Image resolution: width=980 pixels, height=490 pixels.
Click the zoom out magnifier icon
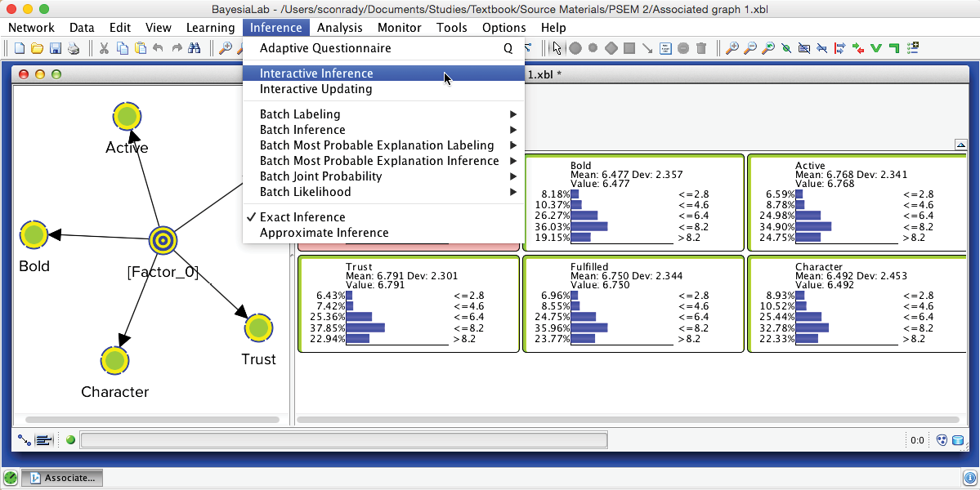point(750,48)
